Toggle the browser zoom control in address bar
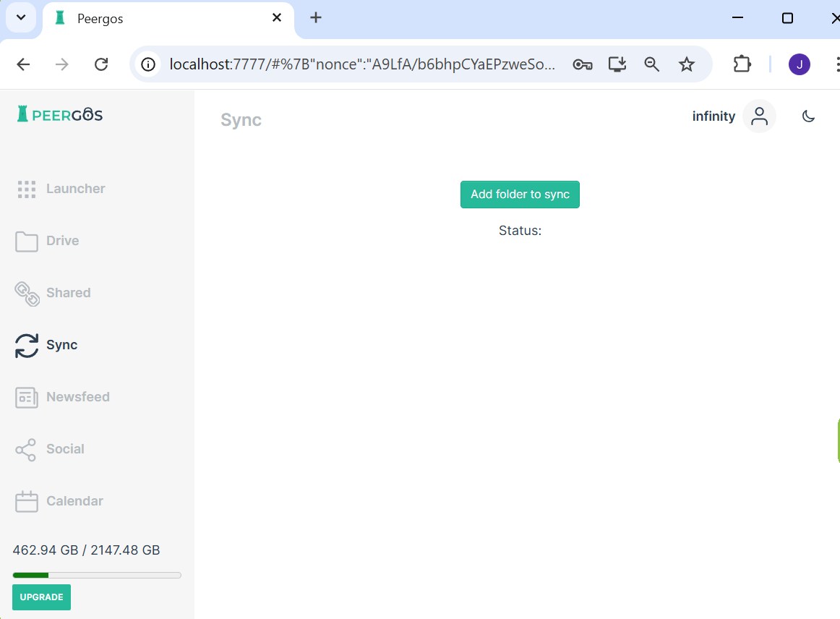The height and width of the screenshot is (619, 840). 651,64
